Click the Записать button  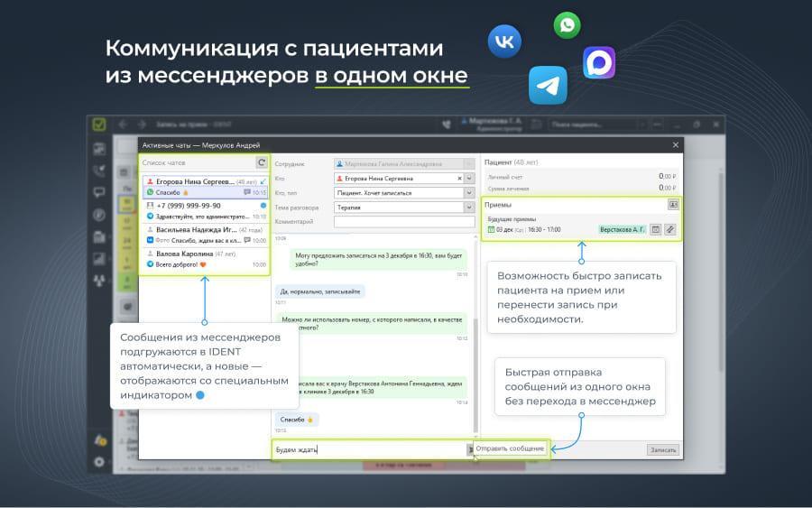coord(663,449)
